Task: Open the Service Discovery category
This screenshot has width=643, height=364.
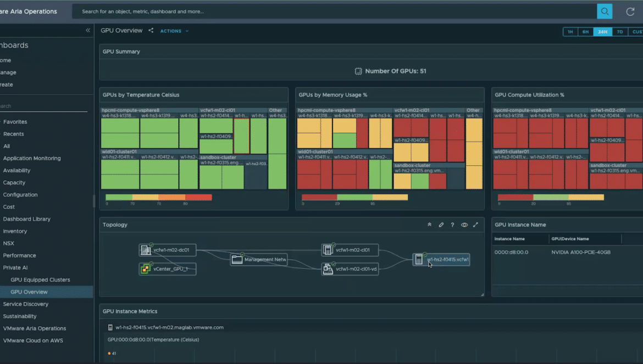Action: (x=26, y=304)
